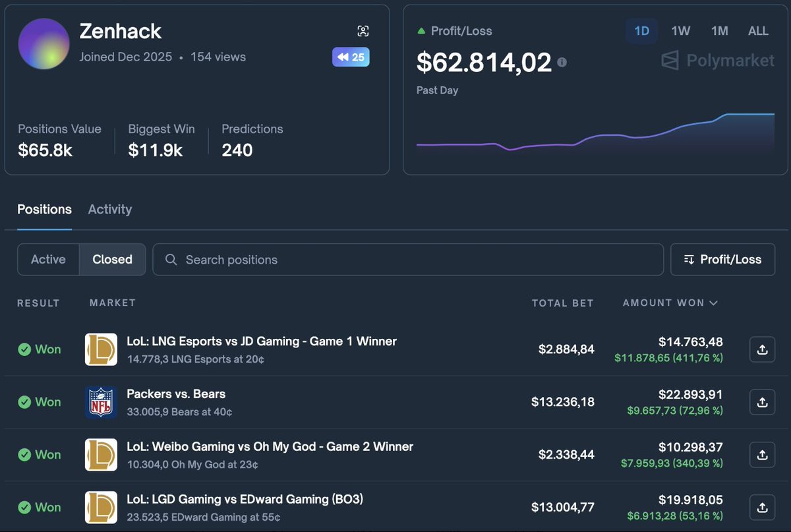Viewport: 791px width, 532px height.
Task: Click the Won checkmark on LGD Gaming row
Action: pos(24,508)
